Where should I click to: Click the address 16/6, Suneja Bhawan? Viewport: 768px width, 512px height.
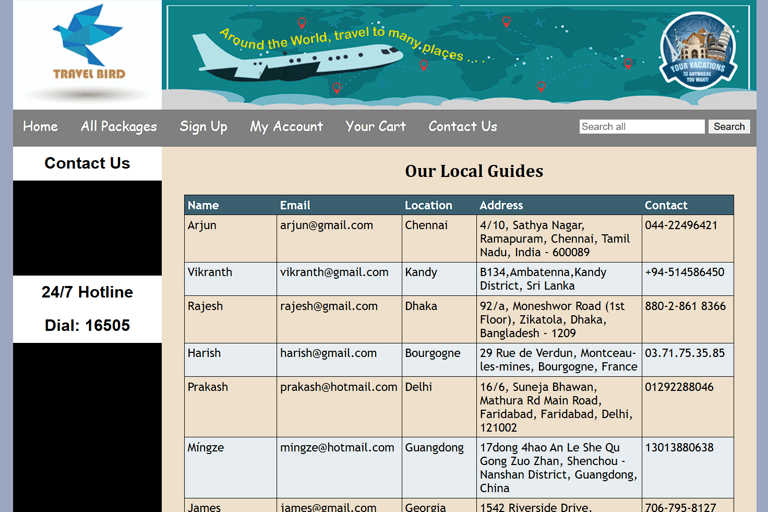pyautogui.click(x=559, y=407)
